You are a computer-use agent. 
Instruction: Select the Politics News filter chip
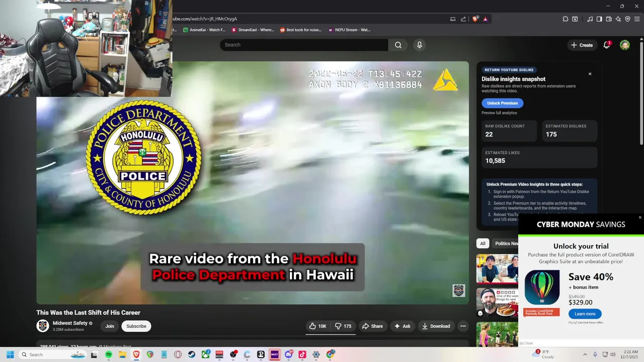505,243
